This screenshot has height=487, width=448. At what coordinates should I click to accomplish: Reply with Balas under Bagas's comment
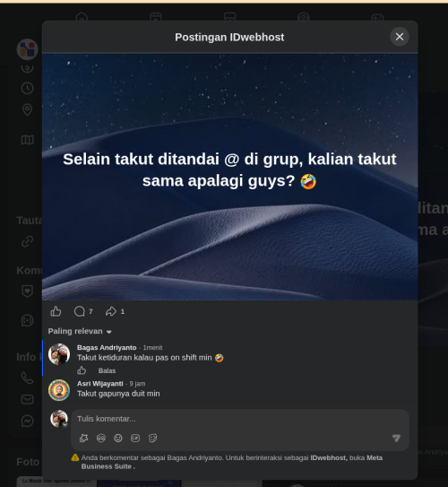(x=107, y=370)
